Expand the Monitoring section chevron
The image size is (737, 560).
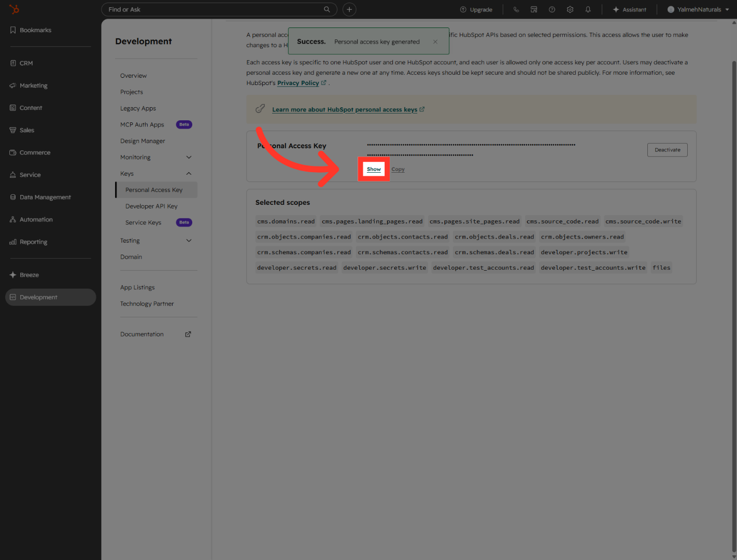pyautogui.click(x=189, y=157)
